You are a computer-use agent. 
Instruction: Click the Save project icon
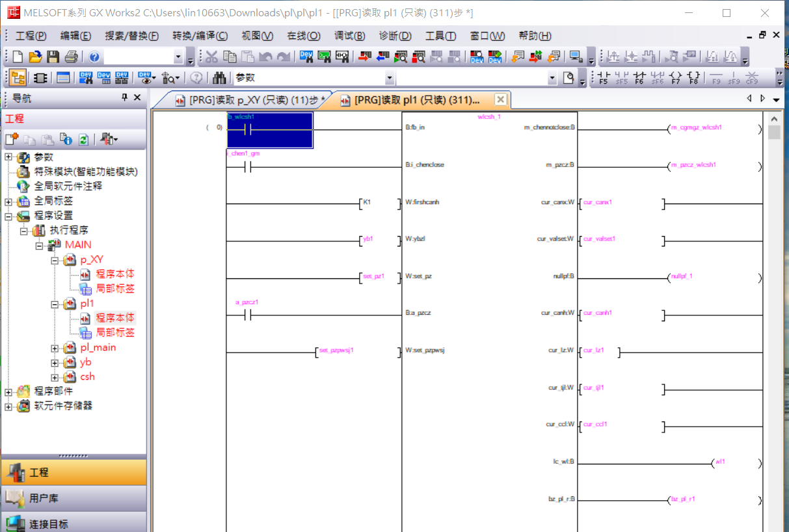point(53,57)
